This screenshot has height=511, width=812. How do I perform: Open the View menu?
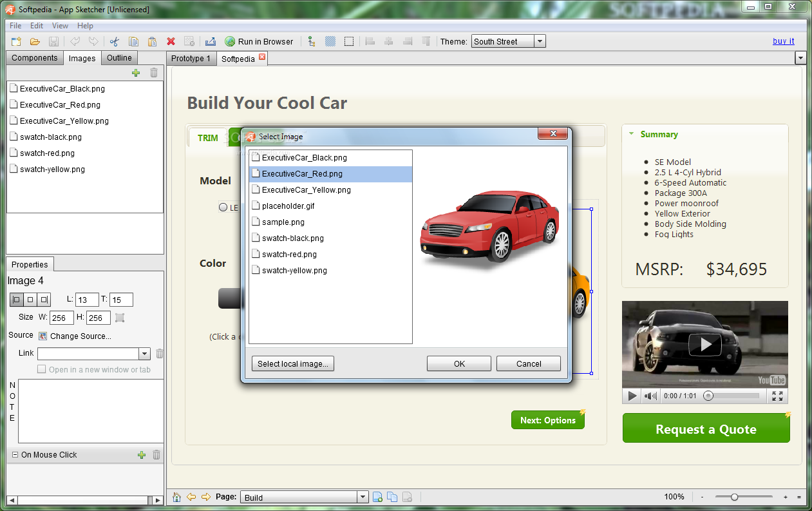pos(60,26)
